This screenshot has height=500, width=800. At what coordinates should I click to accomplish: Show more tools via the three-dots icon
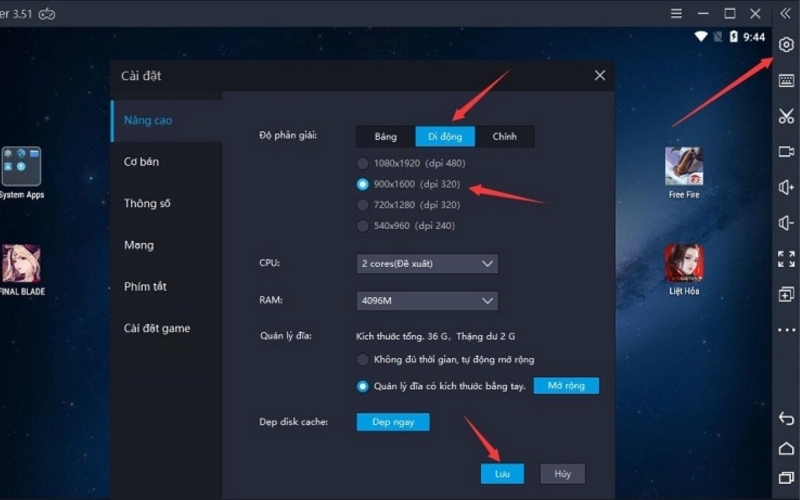(786, 330)
